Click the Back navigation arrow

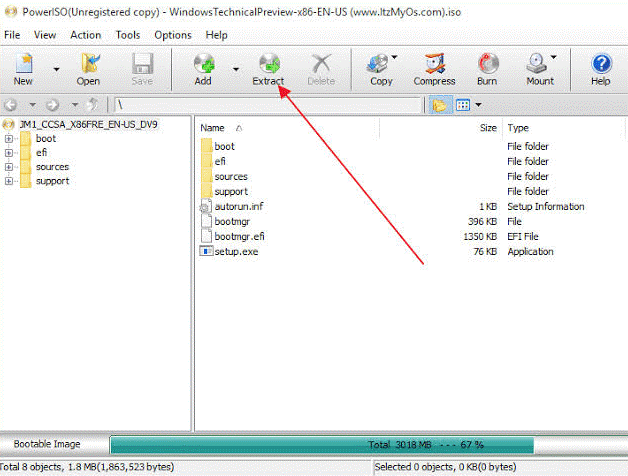click(11, 105)
